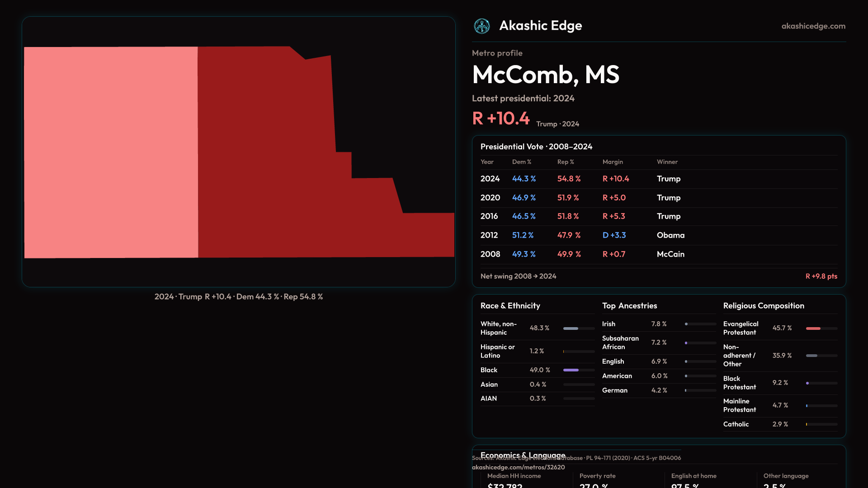
Task: Open the akashicedge.com/metros/32620 URL link
Action: coord(518,467)
